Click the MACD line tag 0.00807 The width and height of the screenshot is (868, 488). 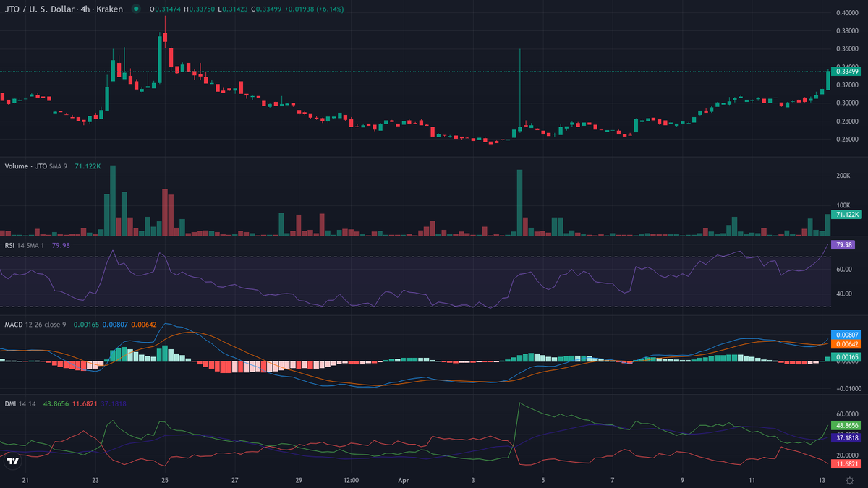tap(846, 335)
